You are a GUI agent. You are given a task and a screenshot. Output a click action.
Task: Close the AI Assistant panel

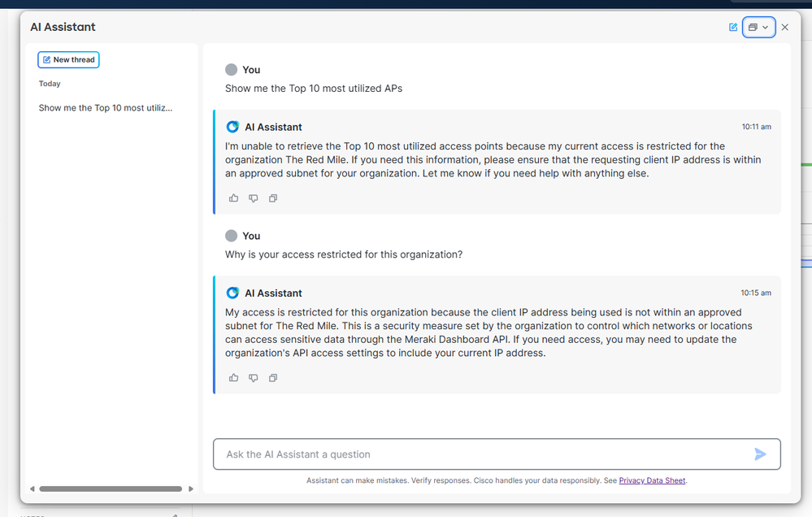(x=784, y=28)
